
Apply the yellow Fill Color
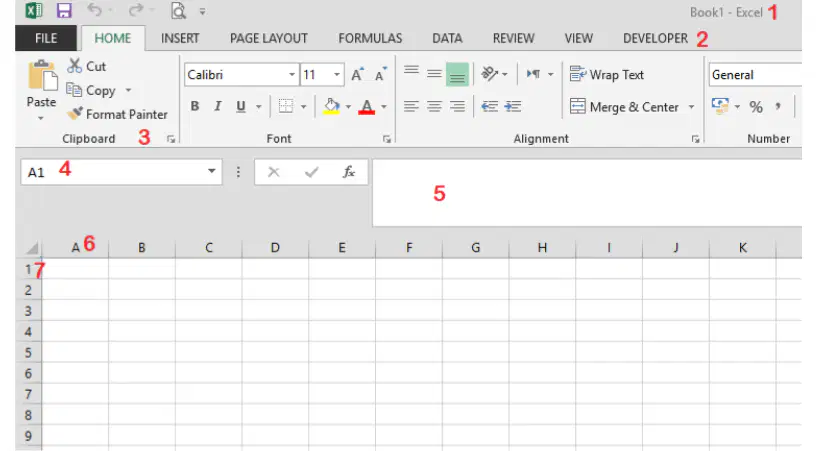coord(331,106)
